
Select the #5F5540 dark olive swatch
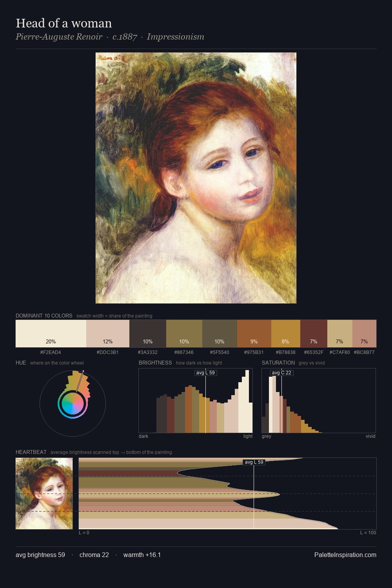[x=220, y=334]
